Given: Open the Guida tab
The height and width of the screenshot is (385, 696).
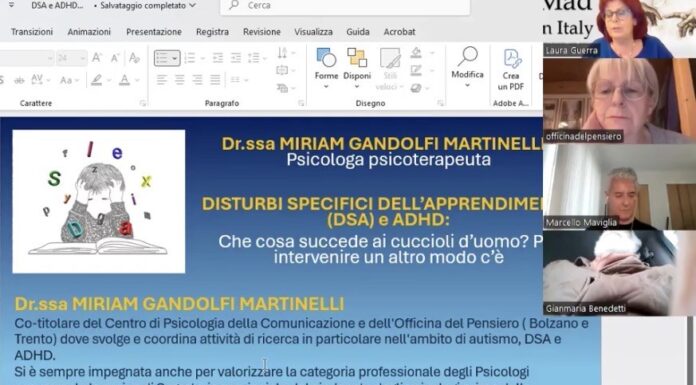Looking at the screenshot, I should [x=358, y=32].
